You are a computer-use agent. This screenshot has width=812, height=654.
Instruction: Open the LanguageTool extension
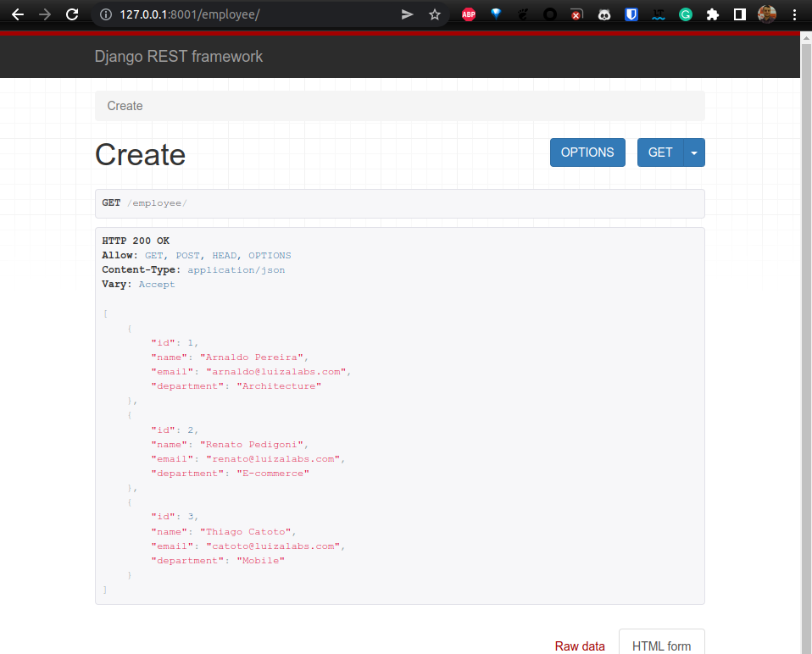tap(659, 14)
